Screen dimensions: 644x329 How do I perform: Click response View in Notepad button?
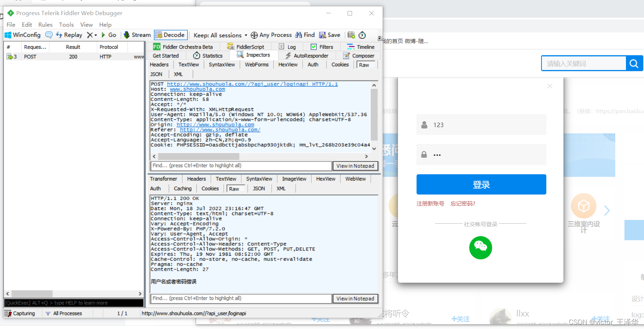pos(355,298)
